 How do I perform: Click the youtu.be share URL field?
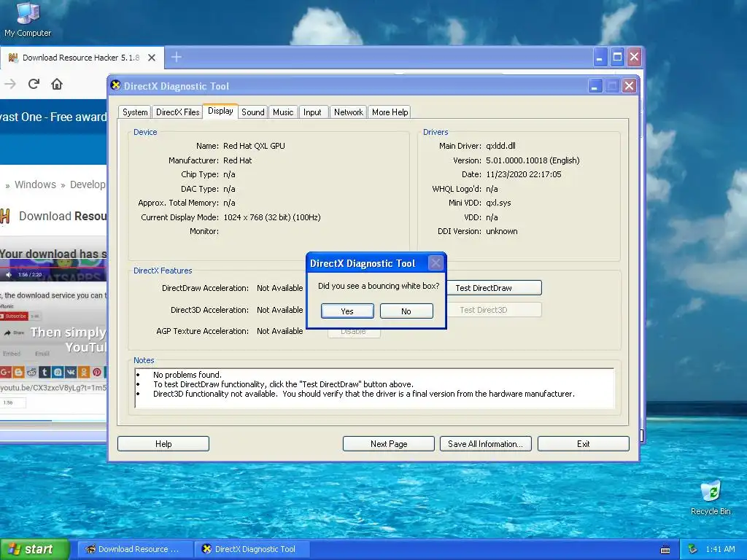point(53,388)
